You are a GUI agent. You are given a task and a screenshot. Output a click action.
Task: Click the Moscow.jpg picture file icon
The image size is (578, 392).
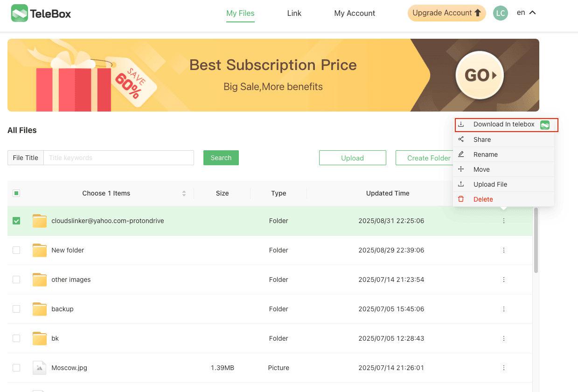pos(40,368)
